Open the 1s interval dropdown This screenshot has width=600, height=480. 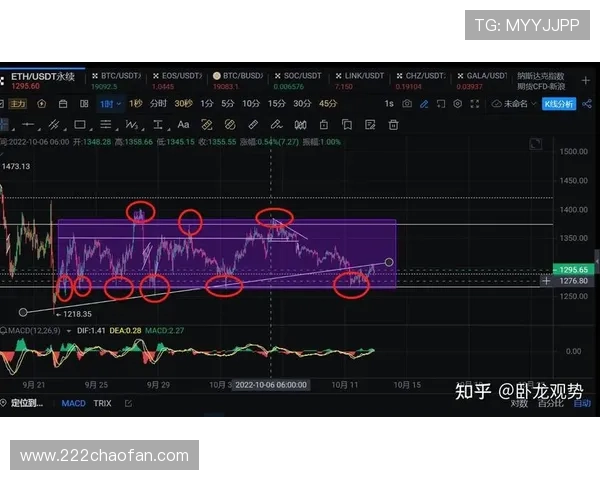click(390, 103)
